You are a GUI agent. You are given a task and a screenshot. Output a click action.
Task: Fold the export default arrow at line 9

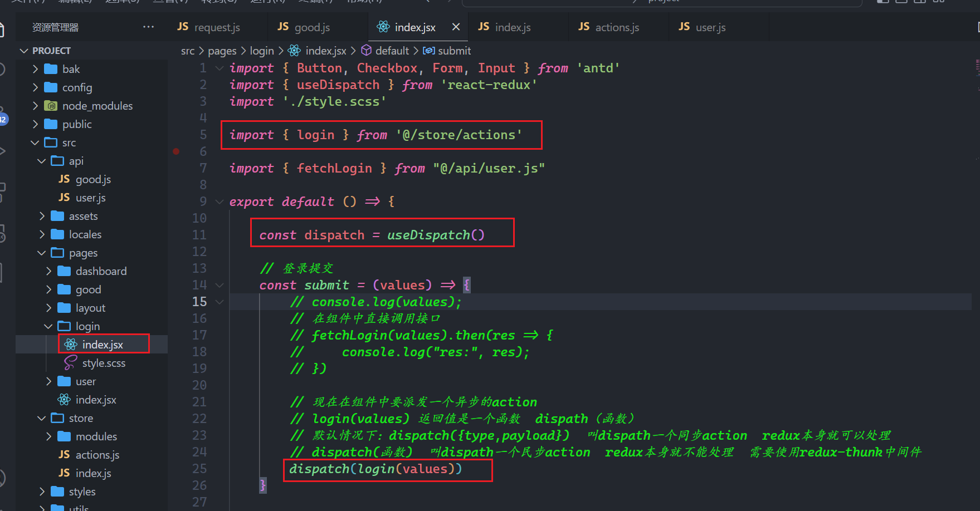pyautogui.click(x=220, y=202)
